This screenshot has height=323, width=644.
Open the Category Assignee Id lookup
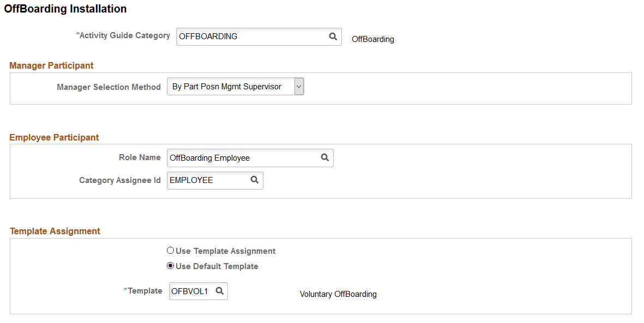pos(254,180)
